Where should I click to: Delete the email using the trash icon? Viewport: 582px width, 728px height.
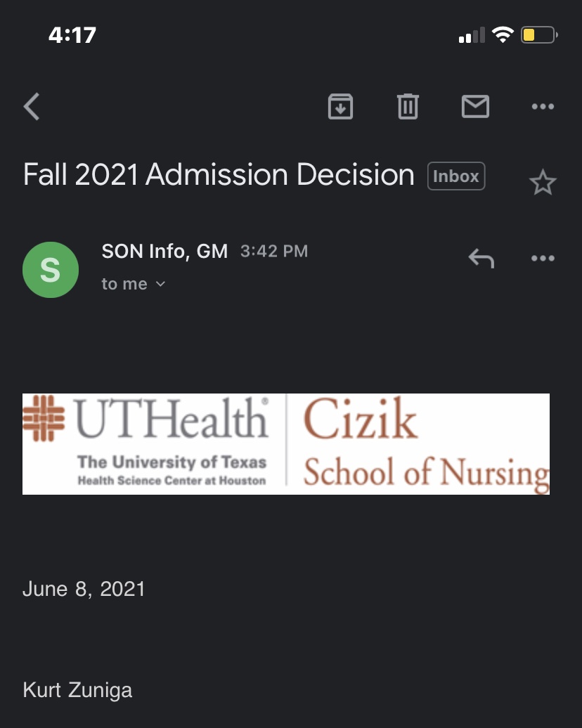408,106
